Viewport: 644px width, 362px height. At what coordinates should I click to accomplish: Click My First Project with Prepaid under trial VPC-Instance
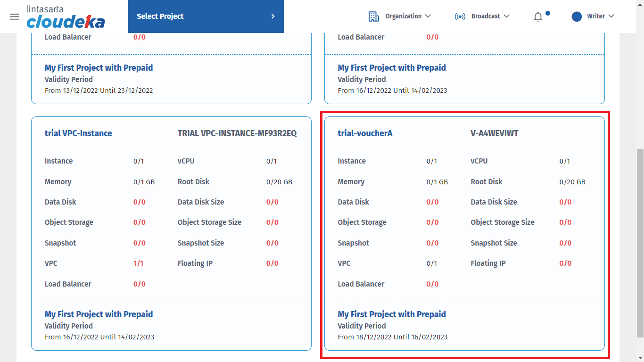coord(99,314)
